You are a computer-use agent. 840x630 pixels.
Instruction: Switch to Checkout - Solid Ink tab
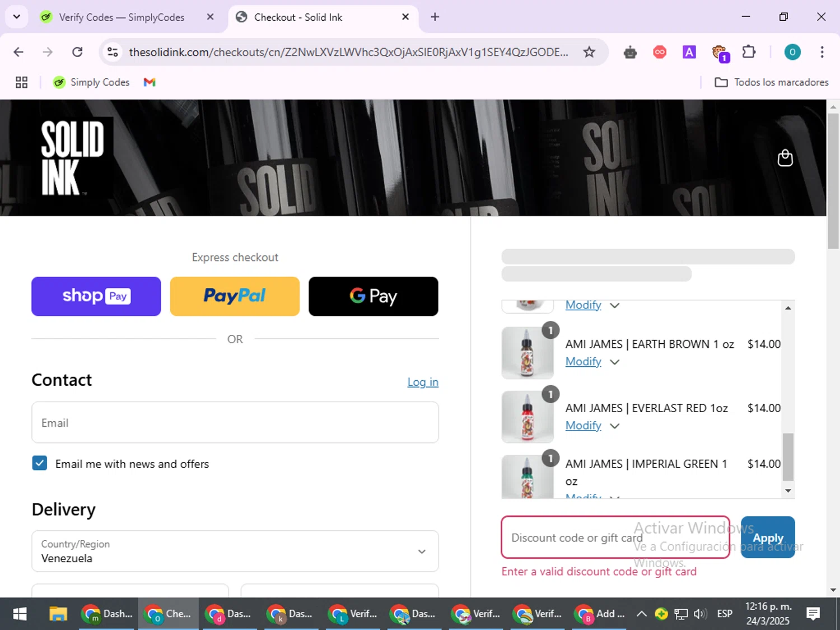pos(322,17)
